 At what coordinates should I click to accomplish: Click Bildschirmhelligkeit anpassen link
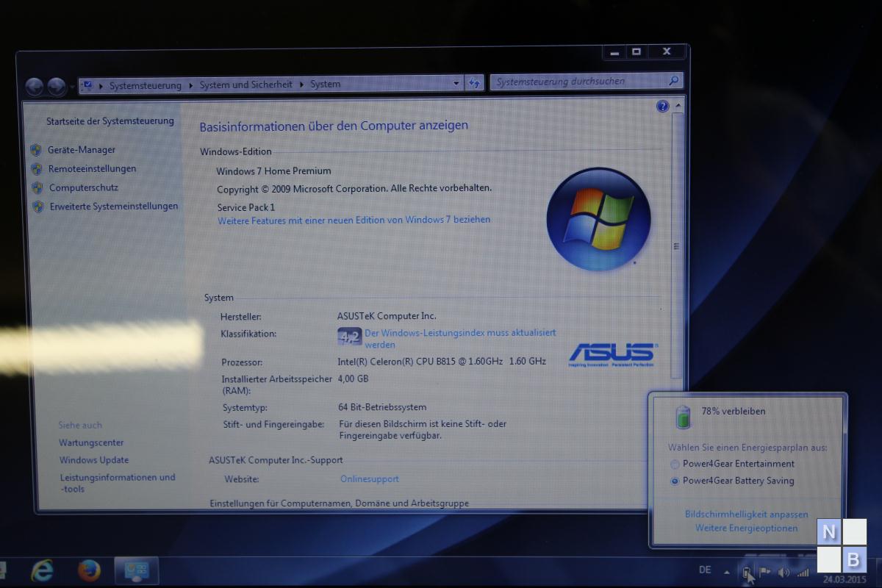tap(747, 514)
